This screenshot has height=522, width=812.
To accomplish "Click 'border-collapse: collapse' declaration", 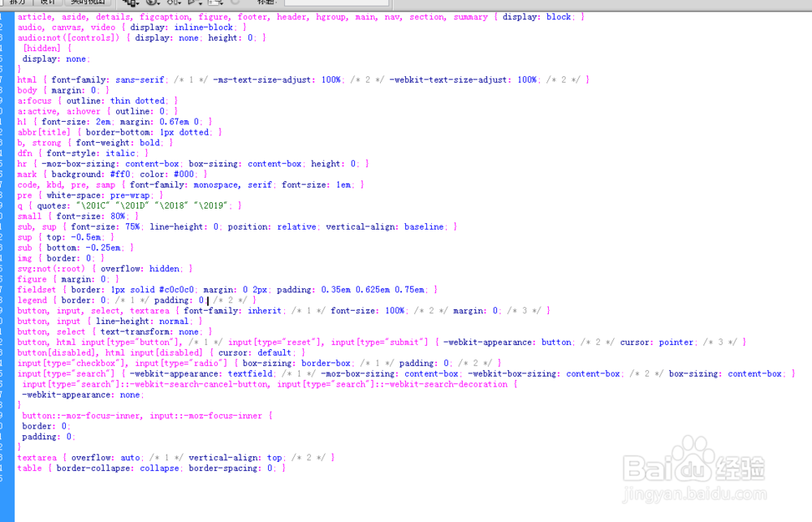I will pos(118,468).
